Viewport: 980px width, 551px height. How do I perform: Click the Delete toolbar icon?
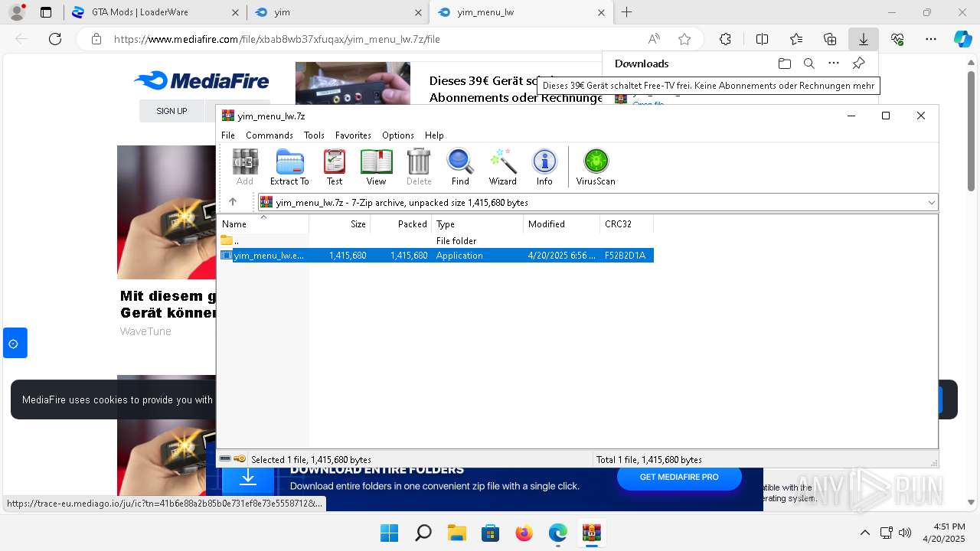point(419,167)
